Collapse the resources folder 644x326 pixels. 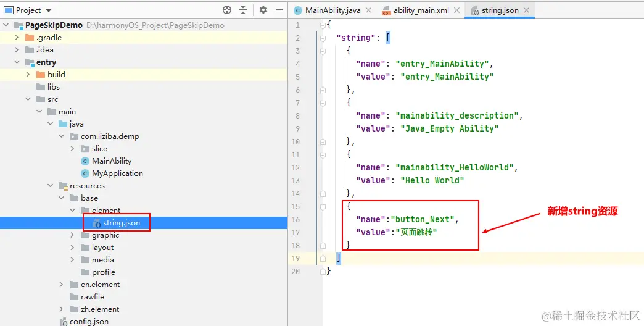coord(50,185)
